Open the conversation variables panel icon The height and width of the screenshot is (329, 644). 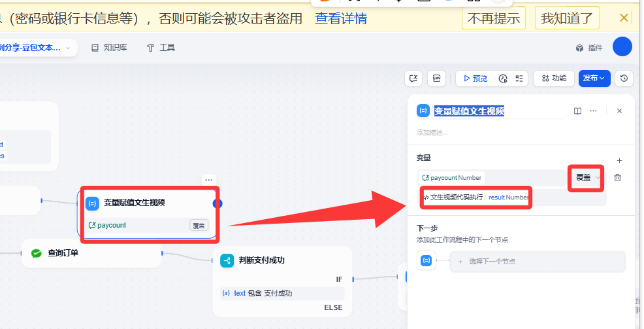pyautogui.click(x=413, y=78)
